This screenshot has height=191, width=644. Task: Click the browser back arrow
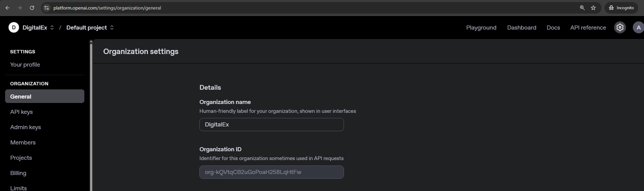click(7, 8)
